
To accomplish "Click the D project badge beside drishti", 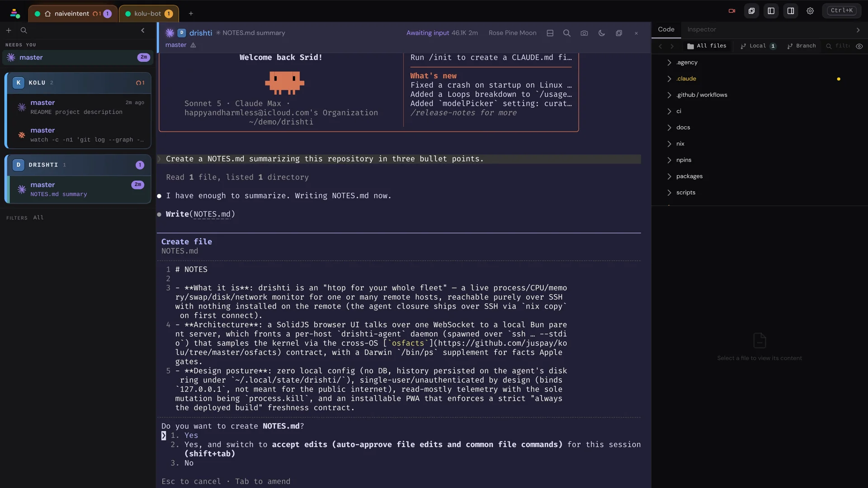I will coord(182,33).
